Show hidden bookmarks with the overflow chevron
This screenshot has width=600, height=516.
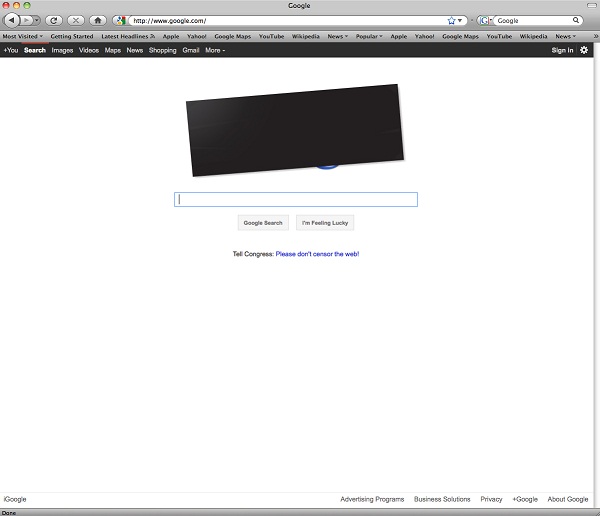click(x=595, y=36)
